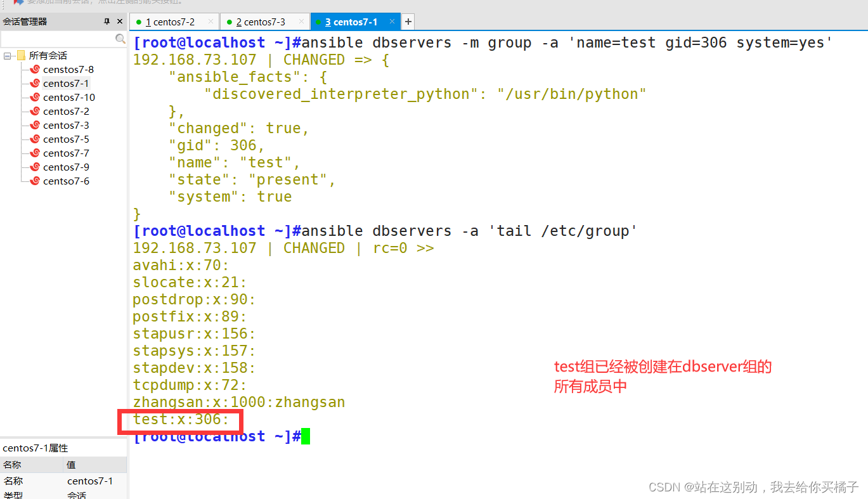Screen dimensions: 868x499
Task: Pin the session manager panel
Action: 107,22
